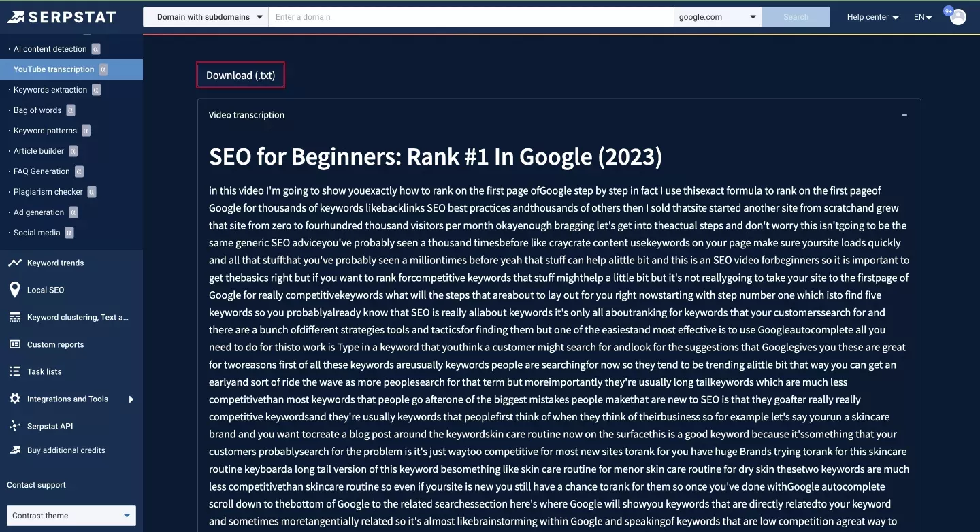The height and width of the screenshot is (532, 980).
Task: Click the alpha badge beside Social media
Action: tap(69, 233)
